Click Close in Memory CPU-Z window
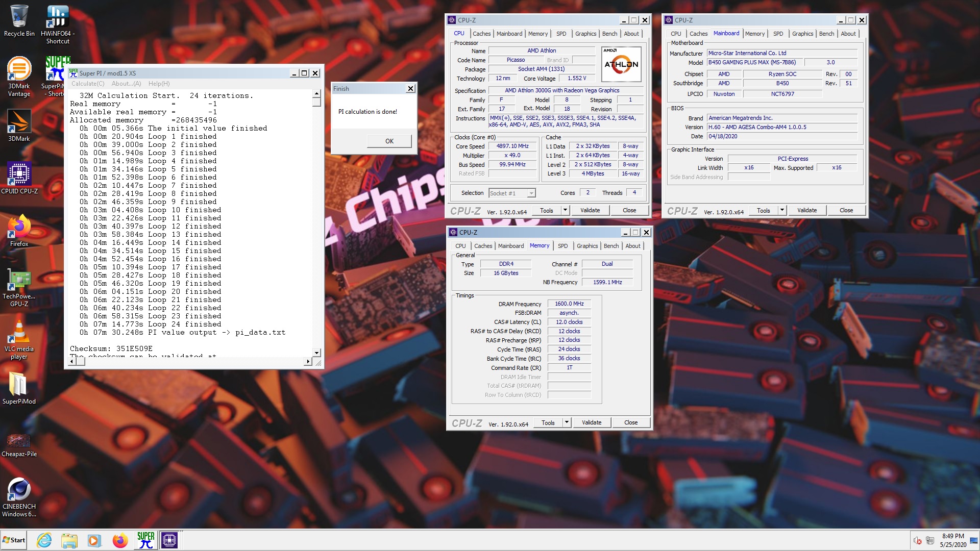The width and height of the screenshot is (980, 551). [x=631, y=422]
